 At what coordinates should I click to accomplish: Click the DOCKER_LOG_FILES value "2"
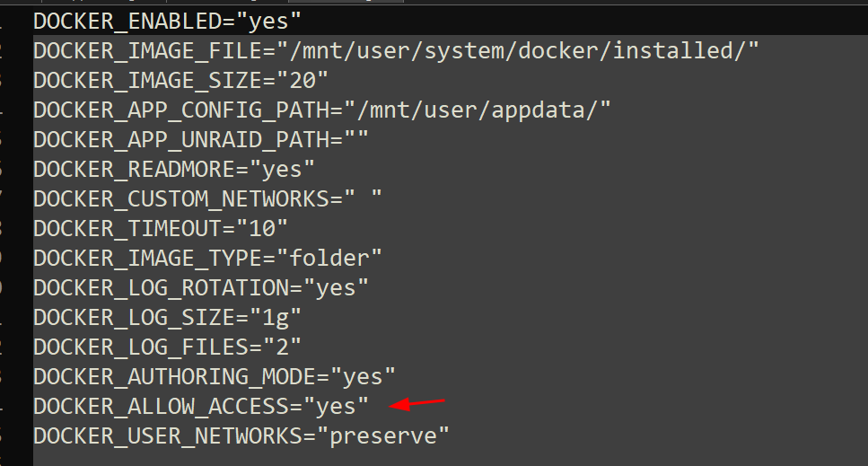[282, 347]
